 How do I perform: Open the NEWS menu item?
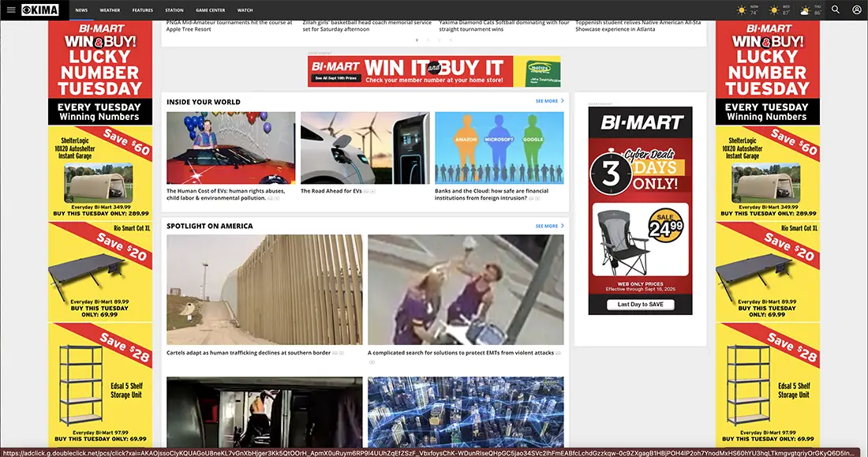pos(81,10)
